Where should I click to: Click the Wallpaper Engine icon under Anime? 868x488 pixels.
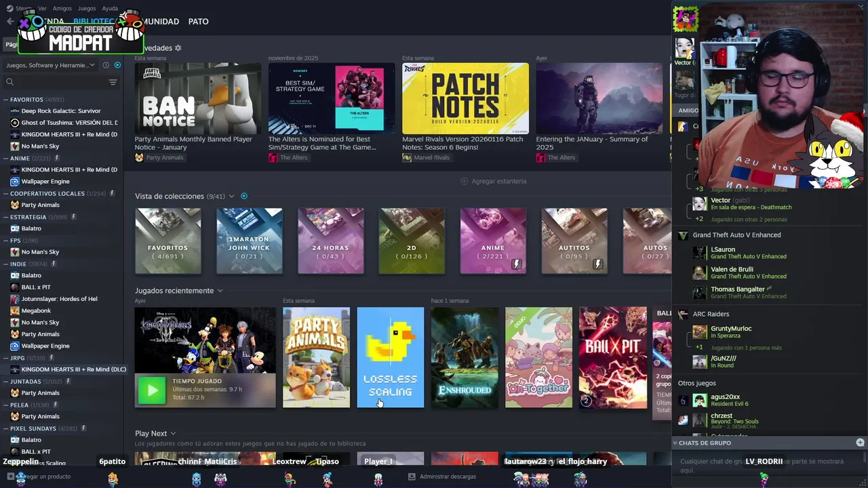(15, 182)
